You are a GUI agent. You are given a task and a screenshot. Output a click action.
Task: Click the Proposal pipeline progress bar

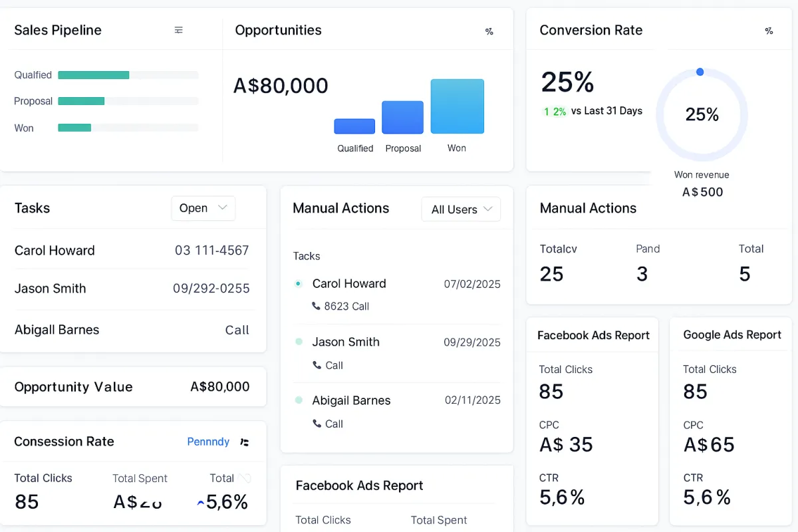128,101
